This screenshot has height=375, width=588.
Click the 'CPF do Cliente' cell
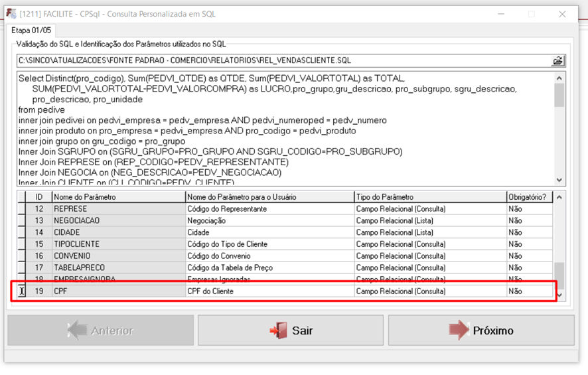[269, 291]
